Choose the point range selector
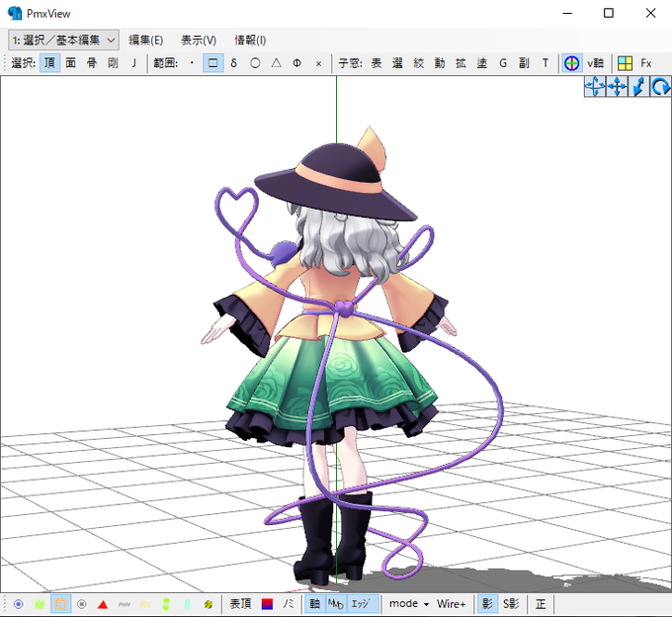This screenshot has width=672, height=617. 192,63
